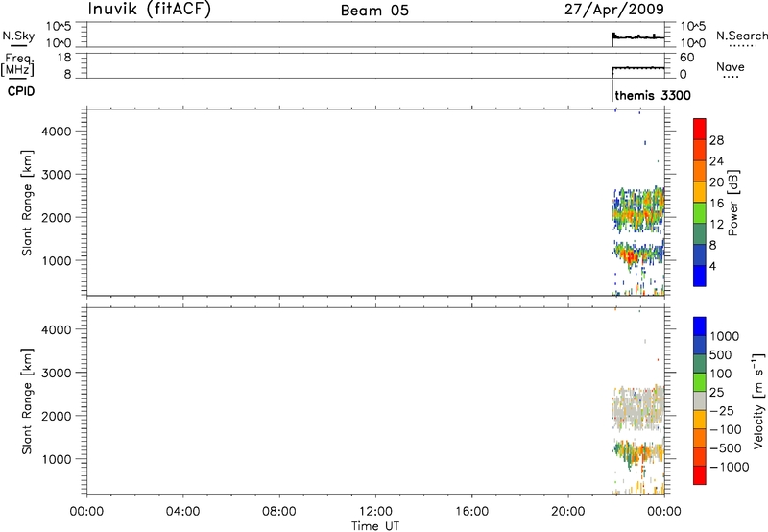Click the 1000 km scatter band in Power panel
768x532 pixels.
coord(639,254)
